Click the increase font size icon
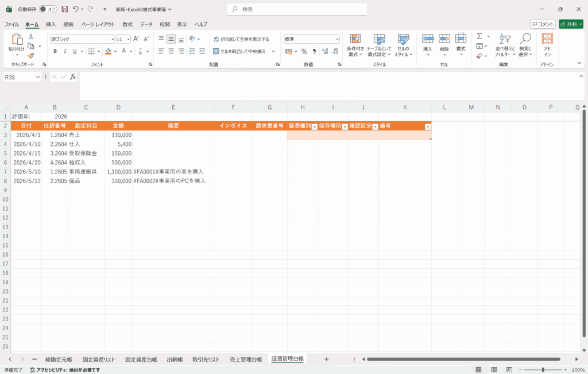 click(x=136, y=39)
